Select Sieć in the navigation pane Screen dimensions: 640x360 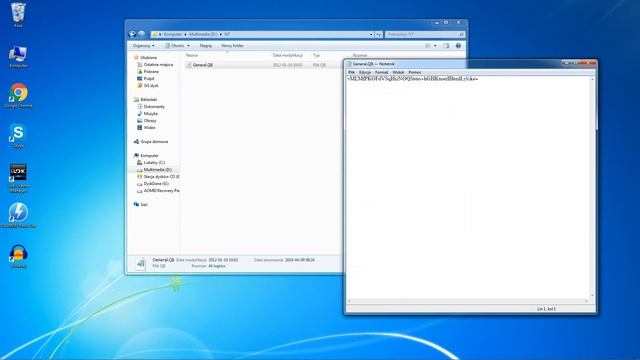[144, 204]
